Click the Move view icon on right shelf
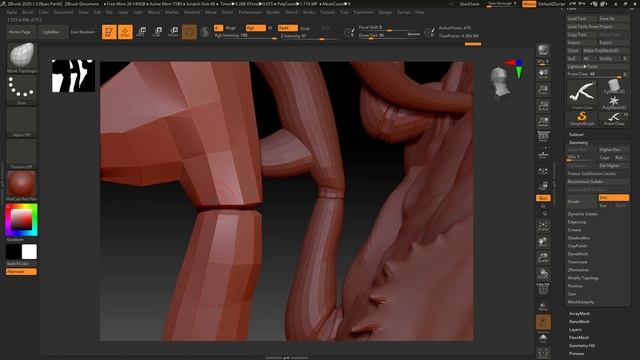 pos(543,242)
